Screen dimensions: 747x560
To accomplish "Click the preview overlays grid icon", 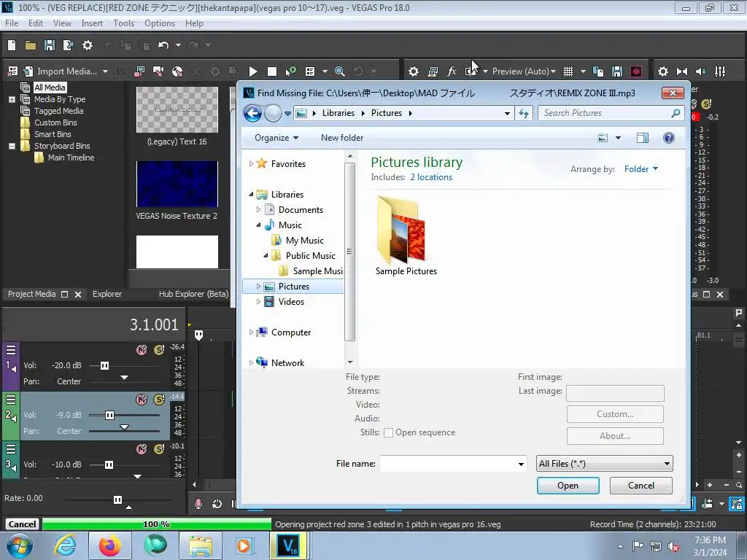I will pyautogui.click(x=568, y=71).
